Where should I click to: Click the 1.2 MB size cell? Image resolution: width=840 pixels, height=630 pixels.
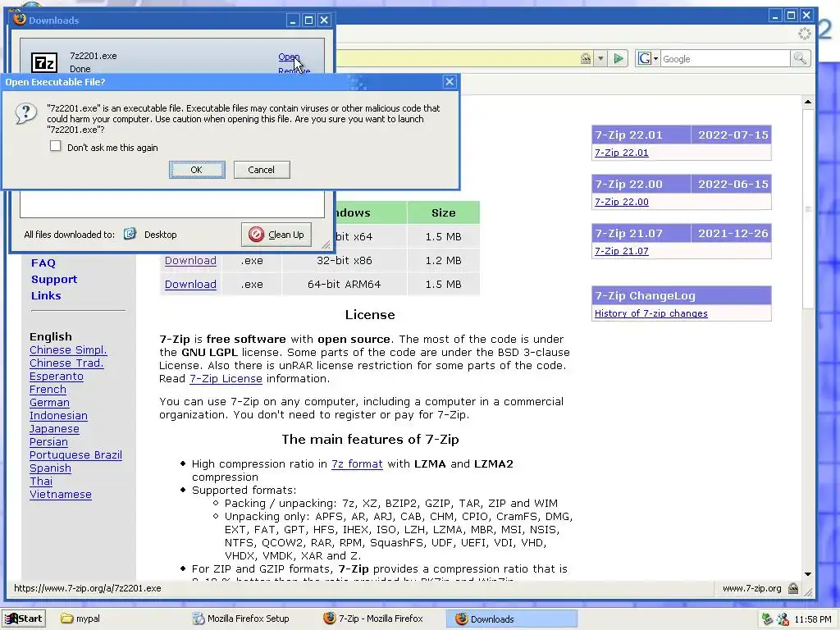pyautogui.click(x=444, y=261)
